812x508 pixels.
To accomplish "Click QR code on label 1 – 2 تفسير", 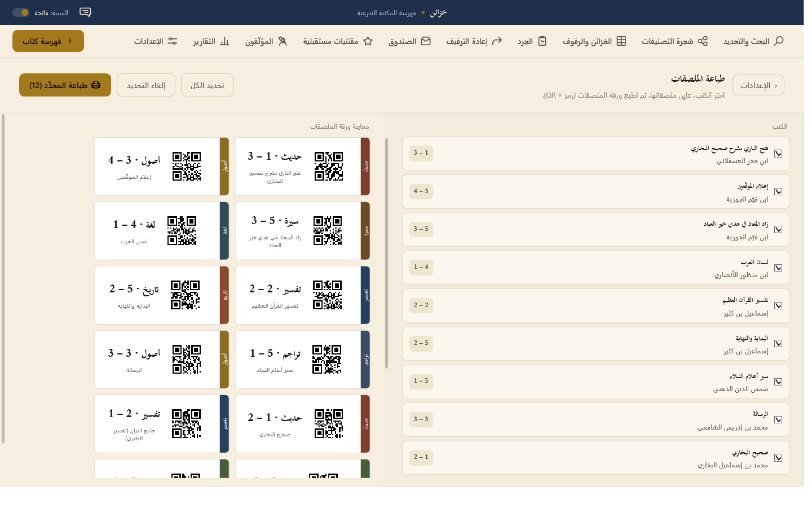I will (x=187, y=423).
